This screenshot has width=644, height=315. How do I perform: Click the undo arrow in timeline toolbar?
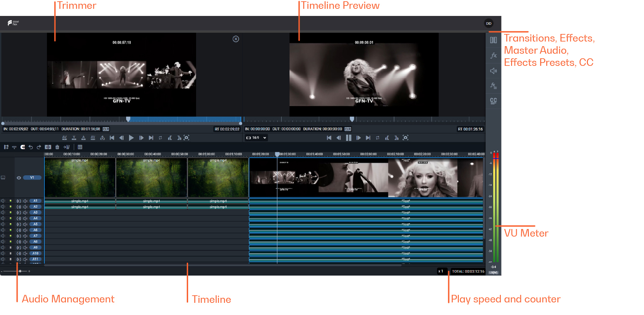[31, 147]
